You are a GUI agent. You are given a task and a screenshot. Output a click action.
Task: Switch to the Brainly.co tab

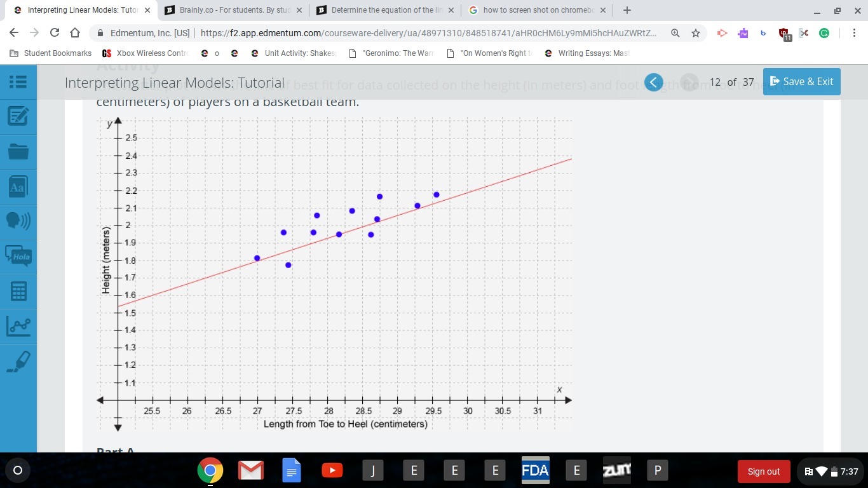(x=233, y=10)
